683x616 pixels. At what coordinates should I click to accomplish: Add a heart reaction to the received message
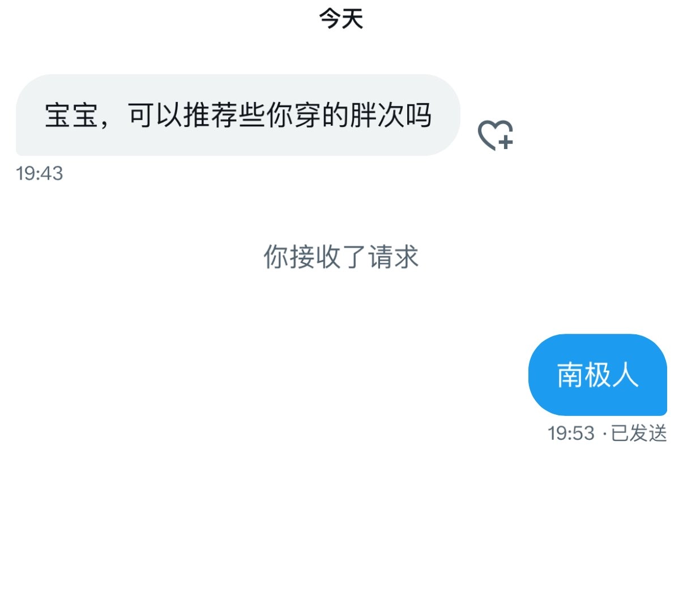pyautogui.click(x=496, y=135)
